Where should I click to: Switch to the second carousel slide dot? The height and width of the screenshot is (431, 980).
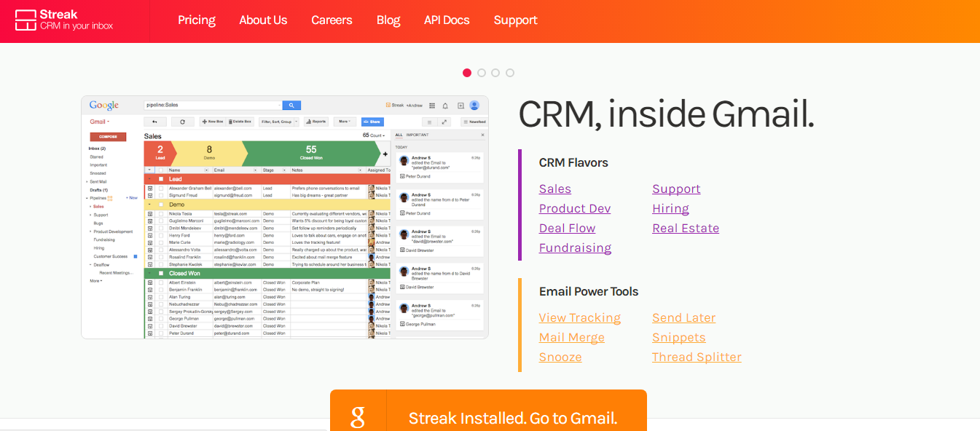click(482, 73)
